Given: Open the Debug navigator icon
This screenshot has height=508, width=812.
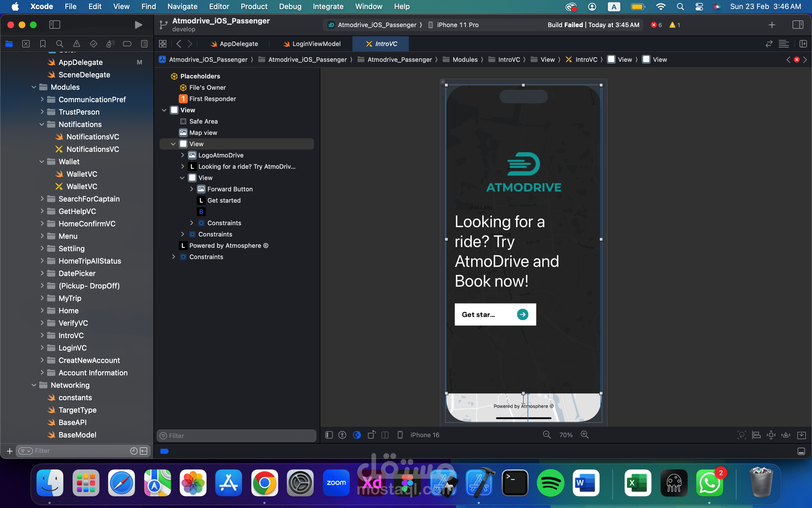Looking at the screenshot, I should (x=111, y=44).
